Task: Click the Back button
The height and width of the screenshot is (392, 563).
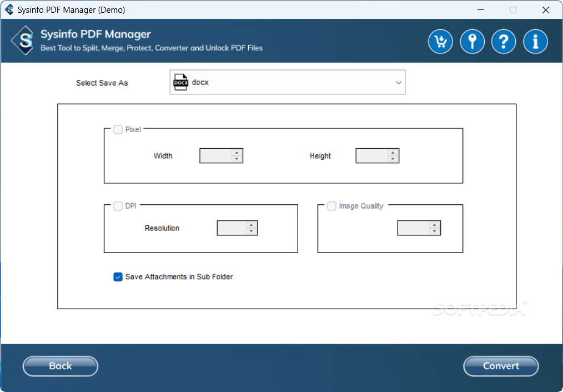Action: point(61,366)
